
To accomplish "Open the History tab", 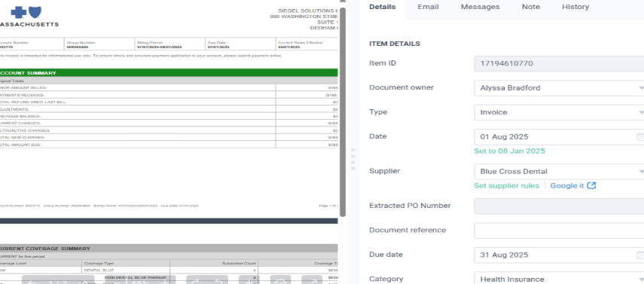I will click(x=575, y=7).
